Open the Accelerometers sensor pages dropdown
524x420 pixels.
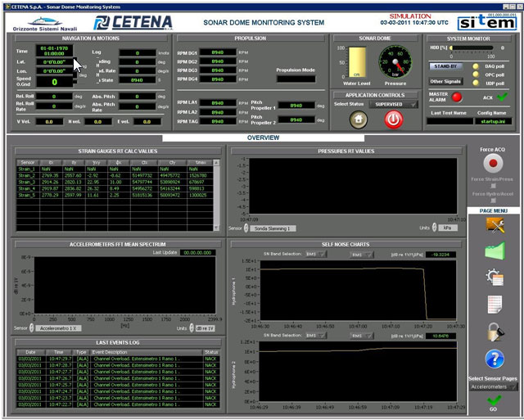(493, 387)
